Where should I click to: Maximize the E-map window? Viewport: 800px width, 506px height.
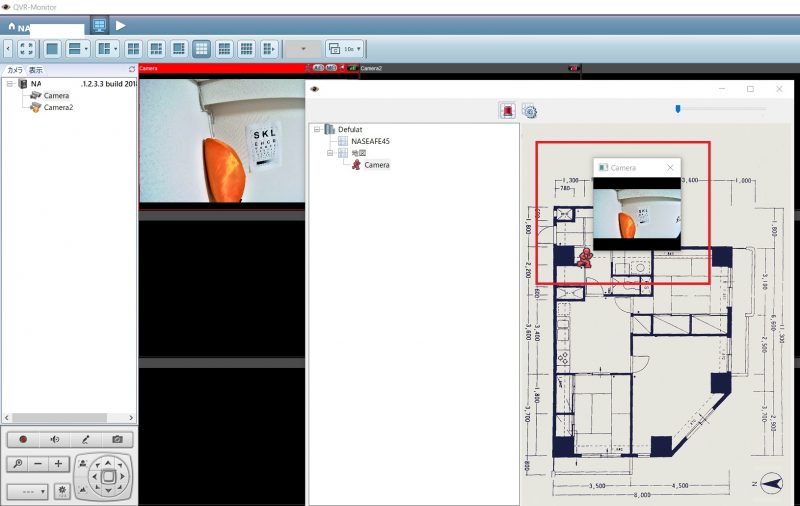click(750, 89)
